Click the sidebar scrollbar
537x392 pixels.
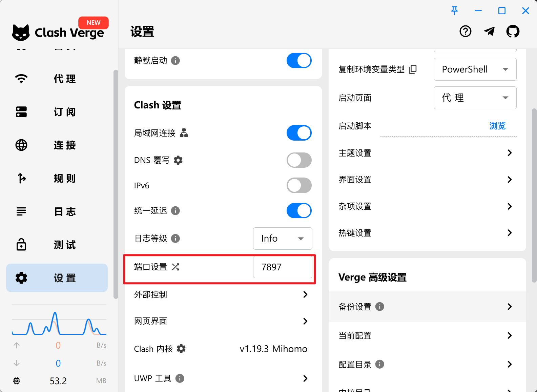(x=116, y=184)
